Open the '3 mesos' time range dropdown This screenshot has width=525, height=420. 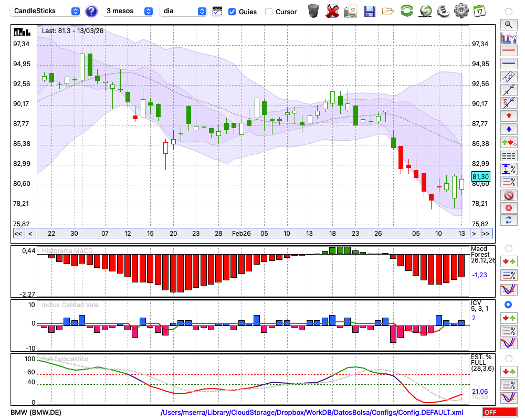pyautogui.click(x=128, y=11)
